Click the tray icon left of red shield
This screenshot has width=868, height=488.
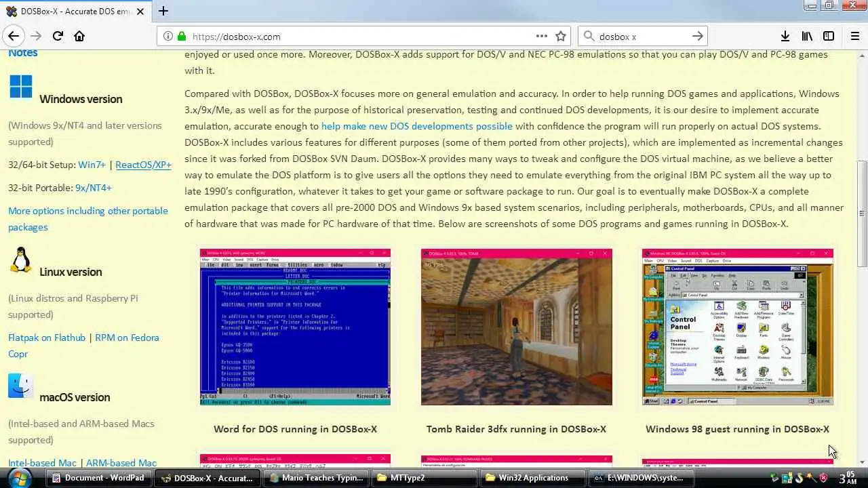pos(812,478)
